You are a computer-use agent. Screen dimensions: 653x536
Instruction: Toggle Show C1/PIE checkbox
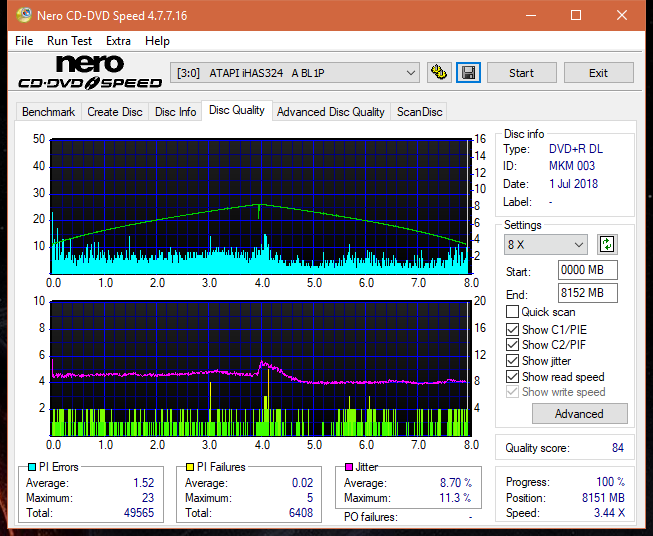point(513,329)
